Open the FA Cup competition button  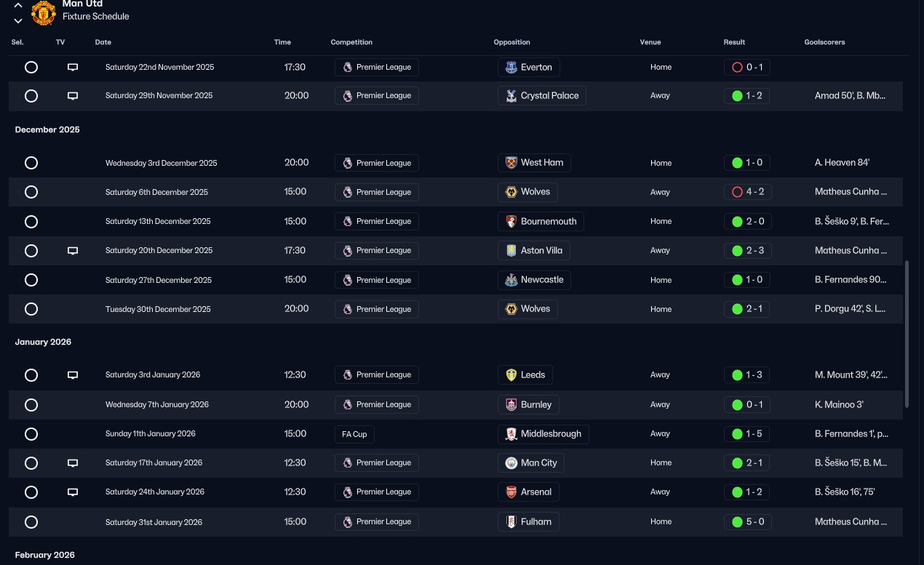click(x=354, y=434)
